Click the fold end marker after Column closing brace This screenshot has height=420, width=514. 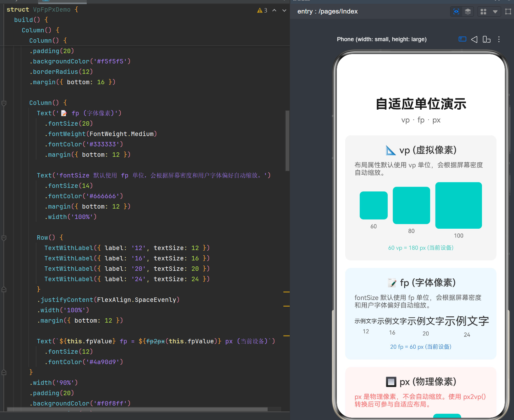coord(4,372)
